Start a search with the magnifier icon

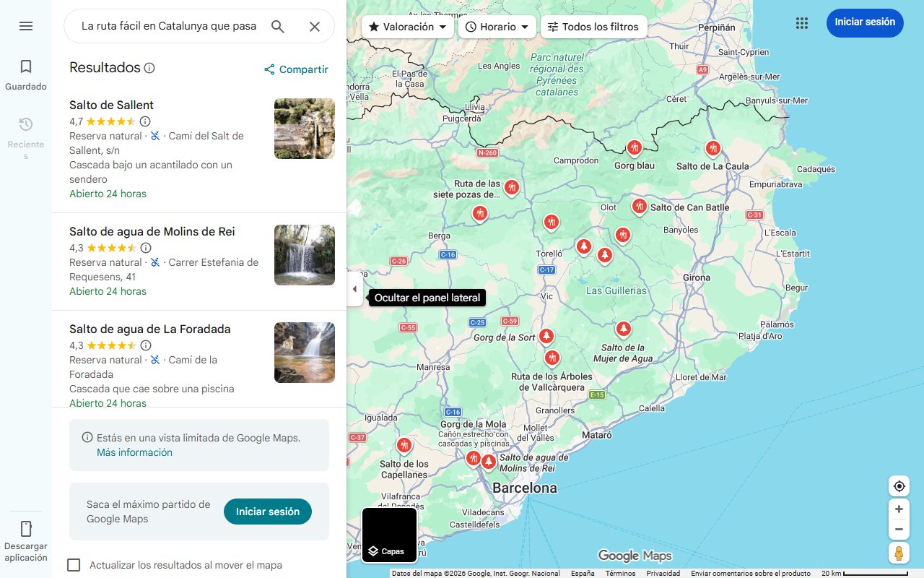click(278, 26)
